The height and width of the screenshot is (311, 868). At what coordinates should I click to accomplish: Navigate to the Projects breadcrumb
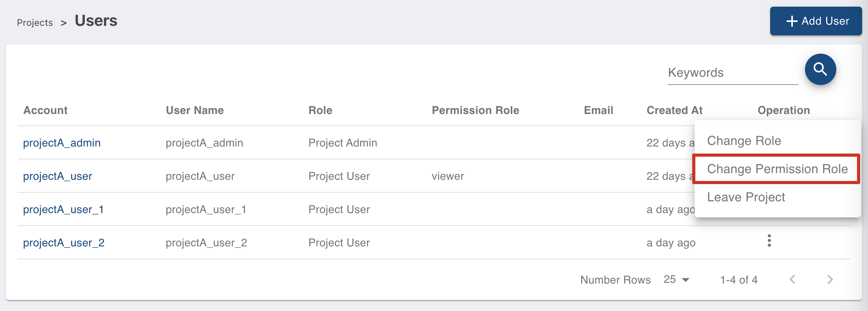click(x=35, y=23)
